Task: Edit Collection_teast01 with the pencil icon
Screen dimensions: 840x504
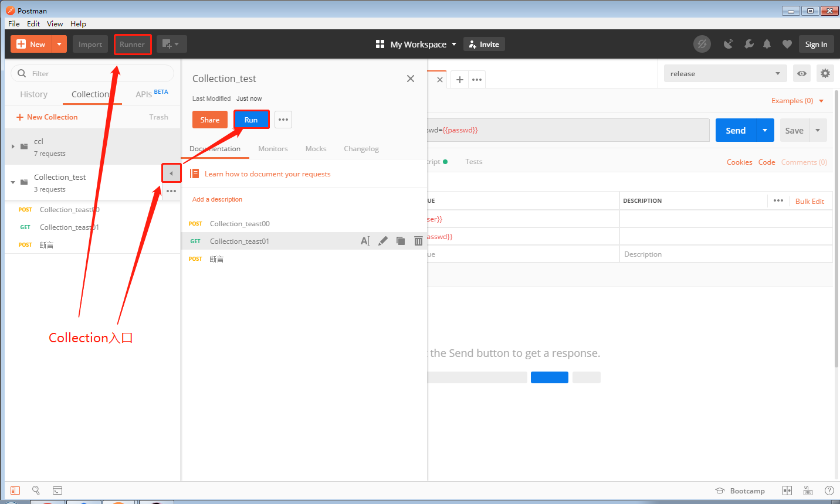Action: (x=383, y=241)
